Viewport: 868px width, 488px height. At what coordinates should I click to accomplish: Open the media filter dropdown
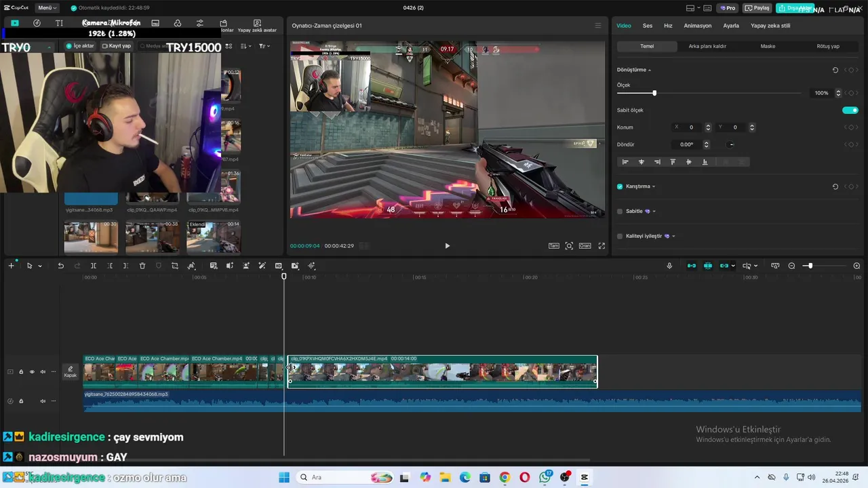click(264, 46)
